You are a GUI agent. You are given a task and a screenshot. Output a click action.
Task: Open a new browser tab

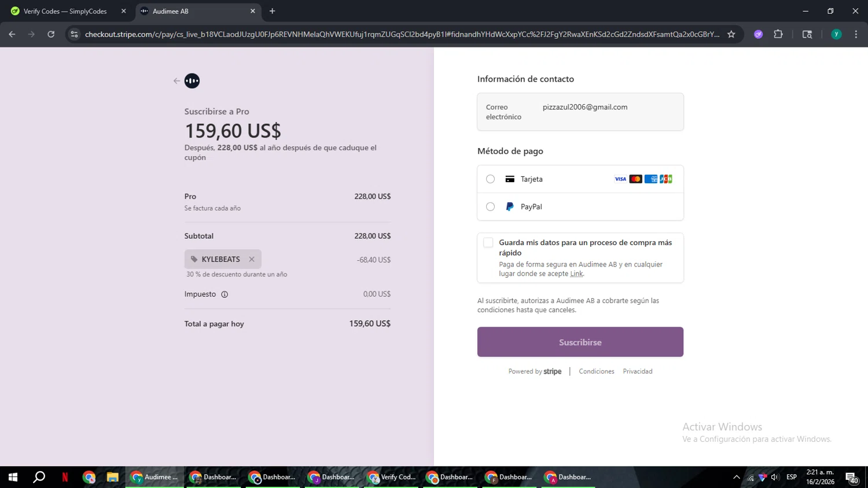click(x=272, y=11)
